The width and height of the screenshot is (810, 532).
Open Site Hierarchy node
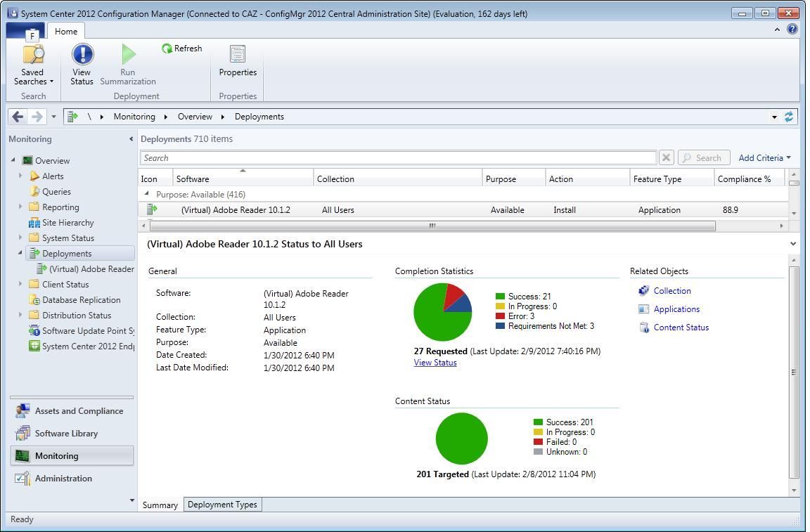click(x=67, y=223)
